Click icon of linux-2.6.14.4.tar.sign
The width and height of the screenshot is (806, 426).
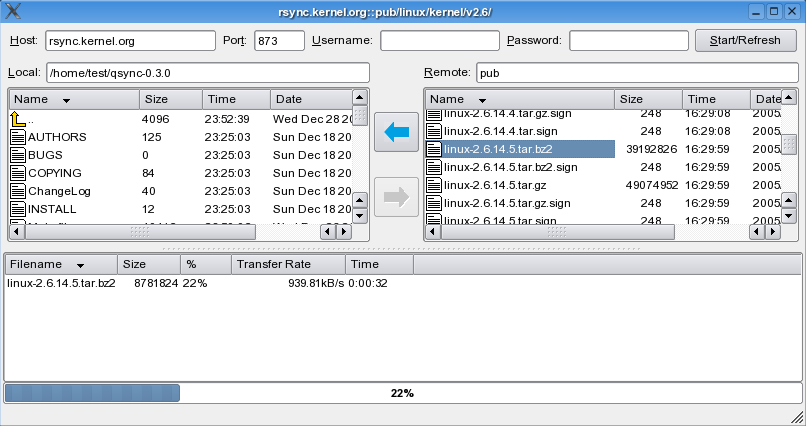tap(434, 131)
